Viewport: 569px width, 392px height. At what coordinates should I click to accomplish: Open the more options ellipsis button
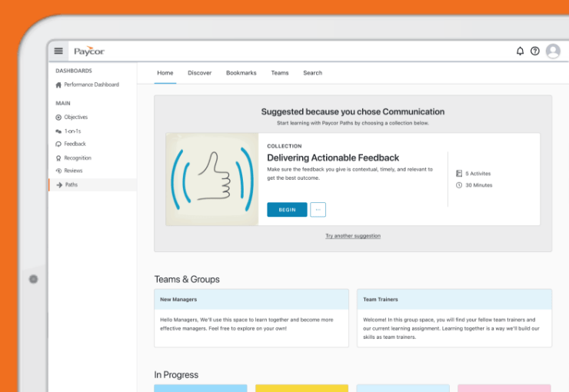pyautogui.click(x=318, y=210)
